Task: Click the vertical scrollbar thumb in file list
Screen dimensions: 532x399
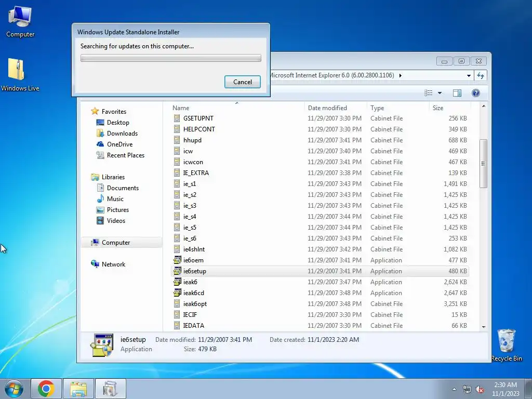Action: [484, 164]
